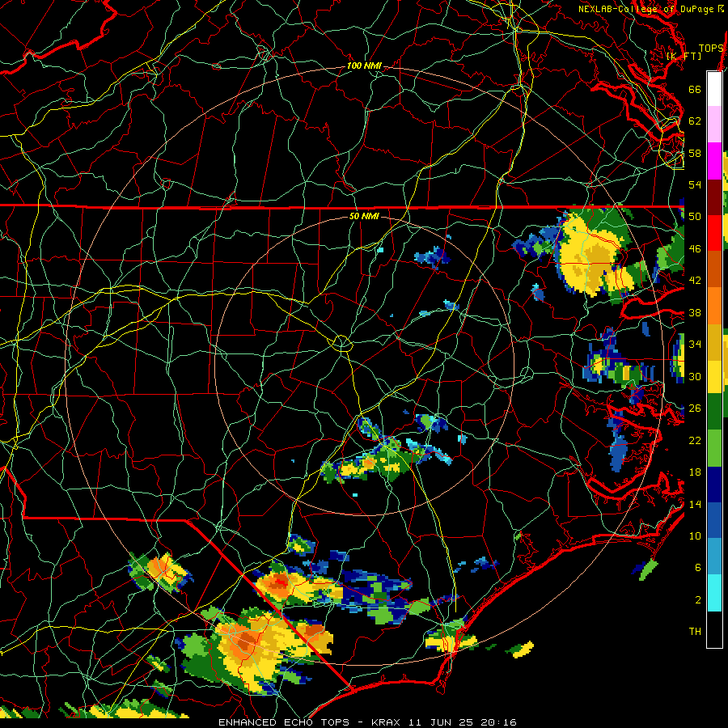Click the dark orange legend color band
This screenshot has width=728, height=728.
coord(714,269)
